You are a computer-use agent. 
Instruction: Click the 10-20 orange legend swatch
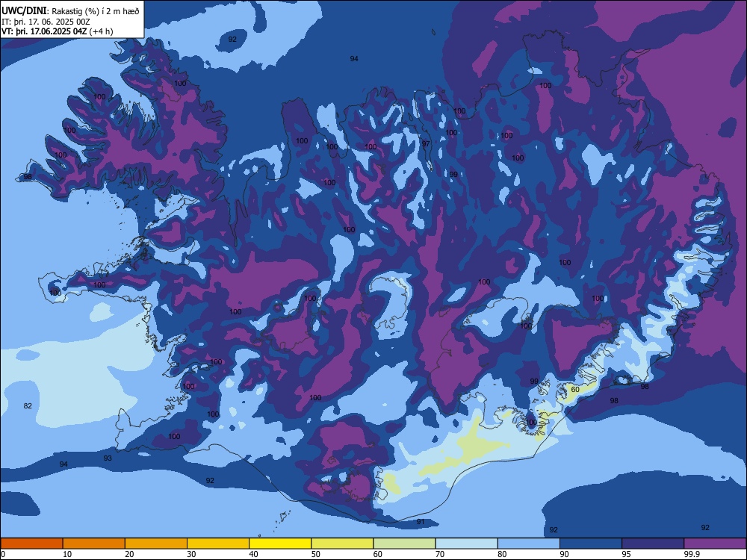pos(94,544)
